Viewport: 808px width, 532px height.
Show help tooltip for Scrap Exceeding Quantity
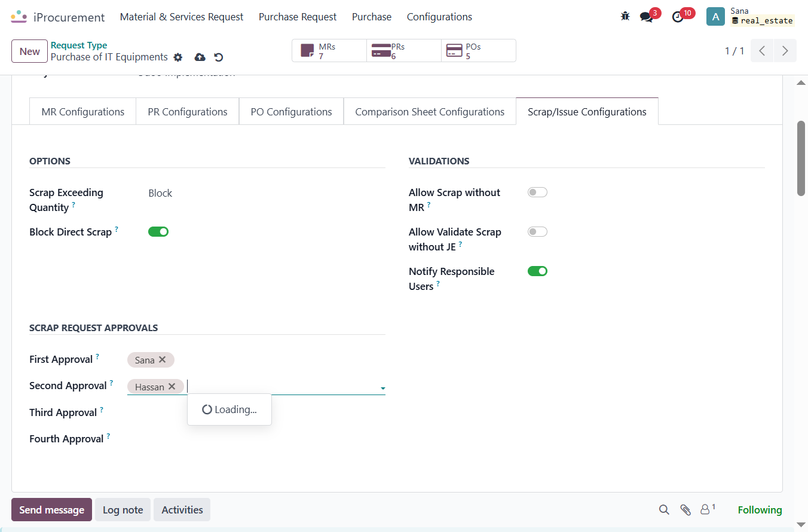click(74, 204)
